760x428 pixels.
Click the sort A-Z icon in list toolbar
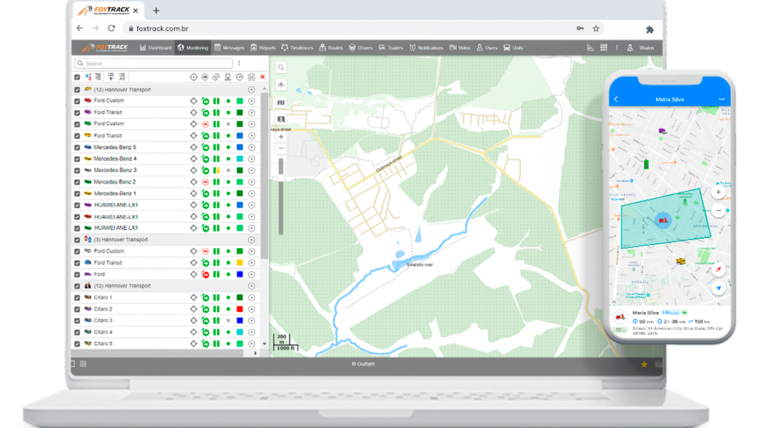[x=87, y=76]
